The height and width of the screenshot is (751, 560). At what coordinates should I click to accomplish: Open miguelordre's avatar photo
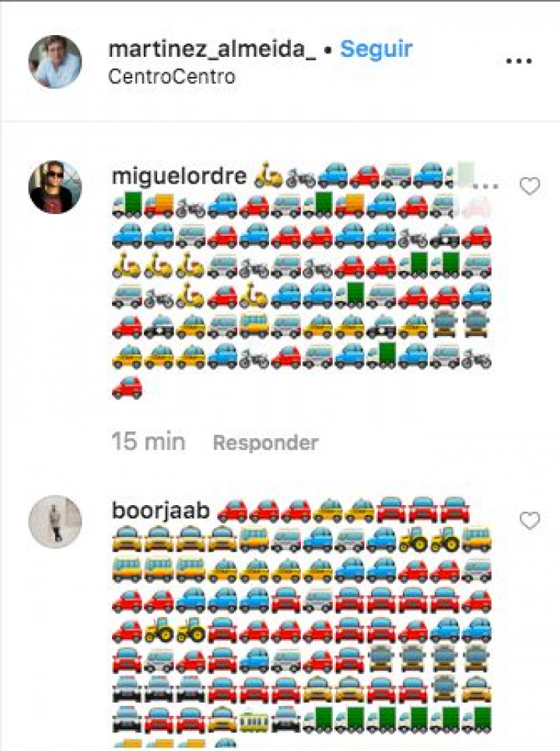tap(55, 187)
